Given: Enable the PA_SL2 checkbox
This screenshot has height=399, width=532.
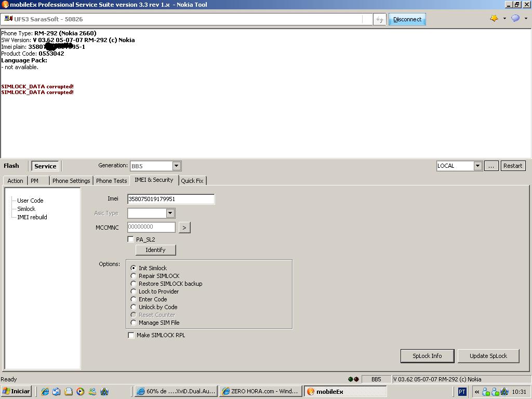Looking at the screenshot, I should (130, 239).
